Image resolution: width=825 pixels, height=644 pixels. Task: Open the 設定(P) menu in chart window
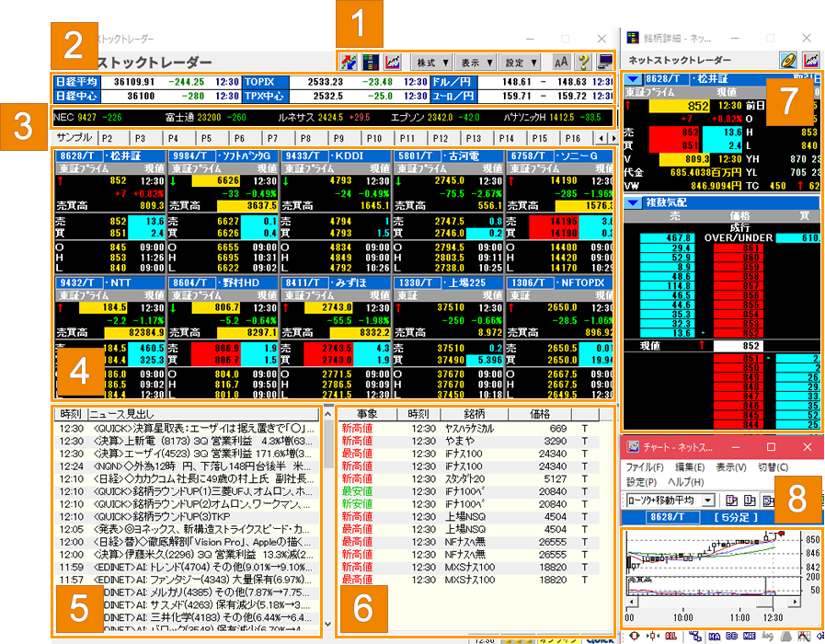[x=641, y=482]
